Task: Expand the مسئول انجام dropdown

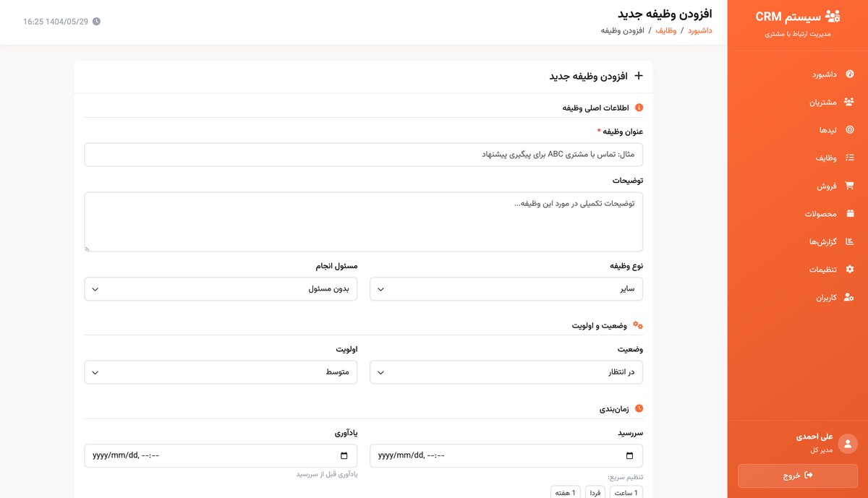Action: pyautogui.click(x=221, y=288)
